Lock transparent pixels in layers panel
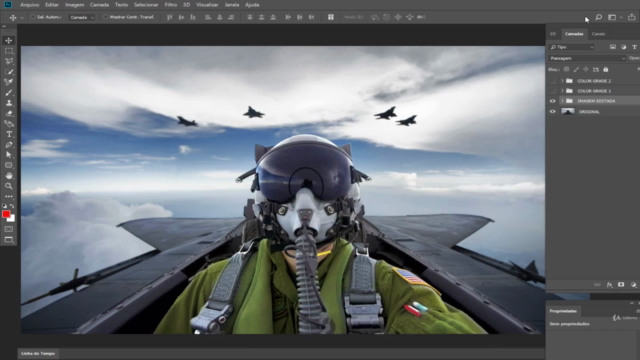This screenshot has height=360, width=640. tap(567, 69)
